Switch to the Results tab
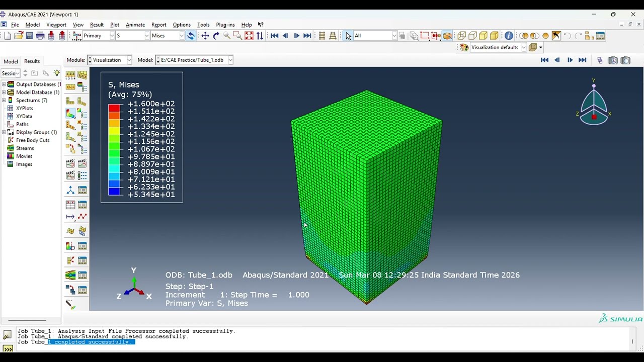 coord(32,61)
